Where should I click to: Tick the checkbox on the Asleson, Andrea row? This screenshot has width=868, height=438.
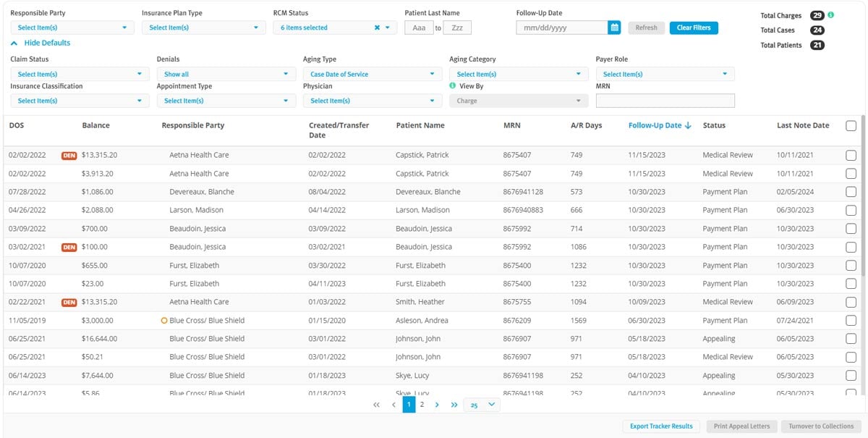tap(851, 320)
